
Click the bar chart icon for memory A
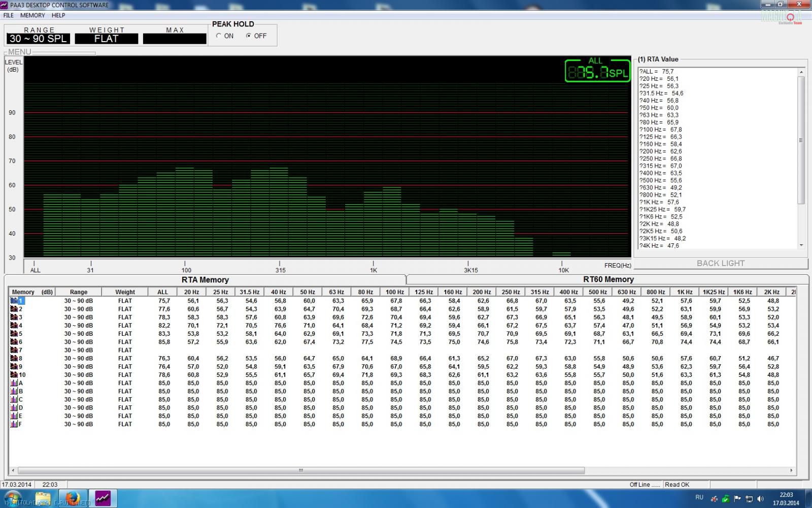coord(14,383)
